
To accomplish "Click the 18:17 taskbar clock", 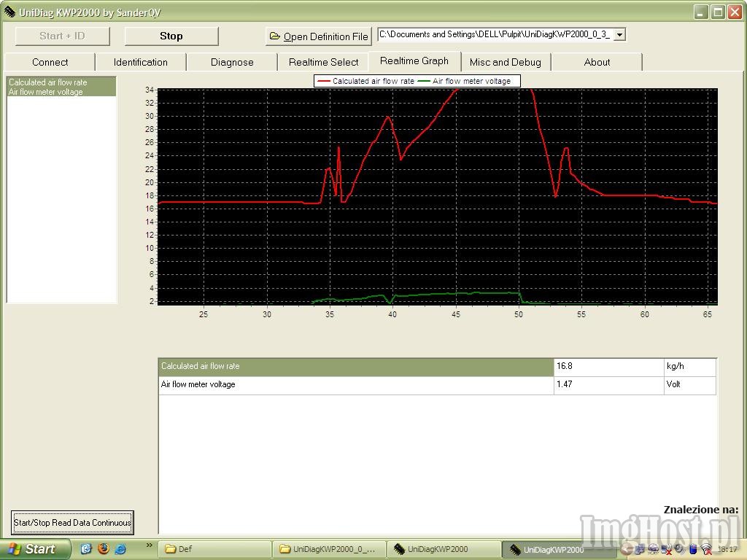I will (727, 550).
